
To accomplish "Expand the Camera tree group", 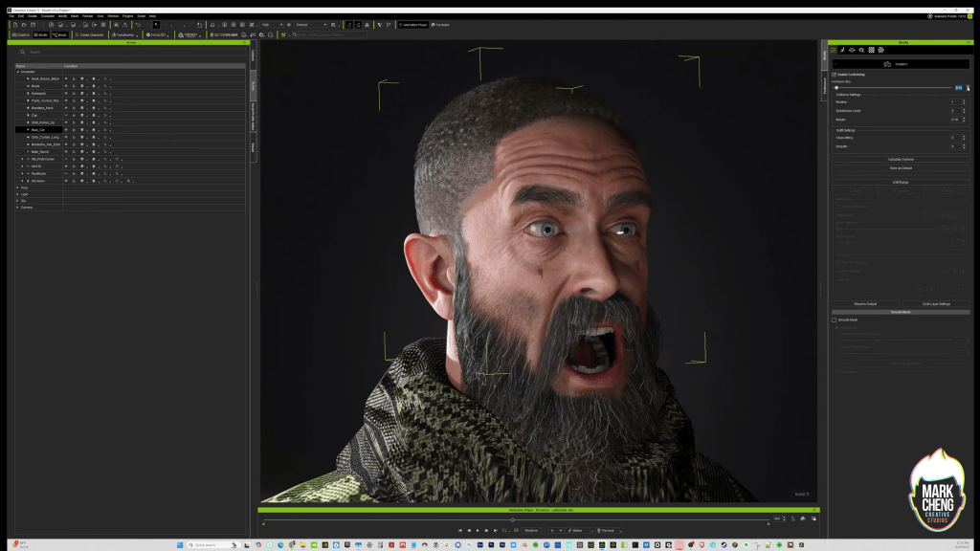I will tap(17, 208).
